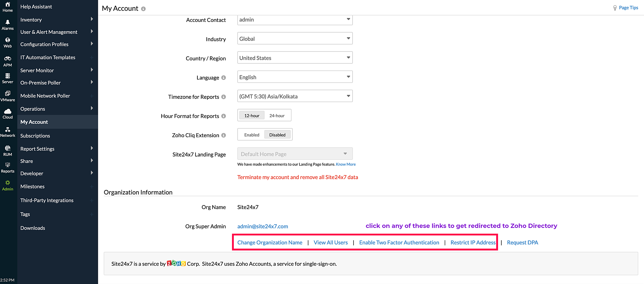Open the Country / Region dropdown
Screen dimensions: 644x284
coord(295,58)
